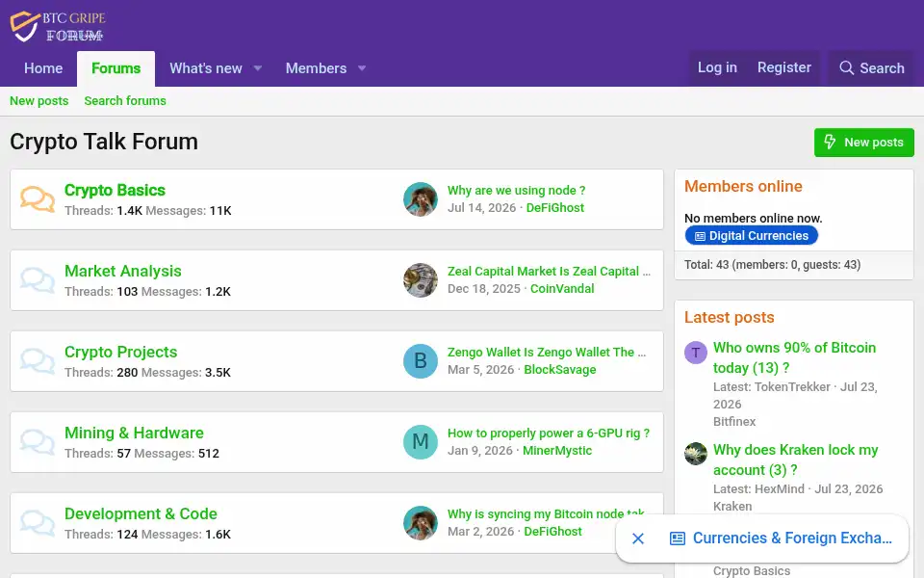Click the Mining & Hardware speech-bubble icon
Viewport: 924px width, 578px height.
38,442
